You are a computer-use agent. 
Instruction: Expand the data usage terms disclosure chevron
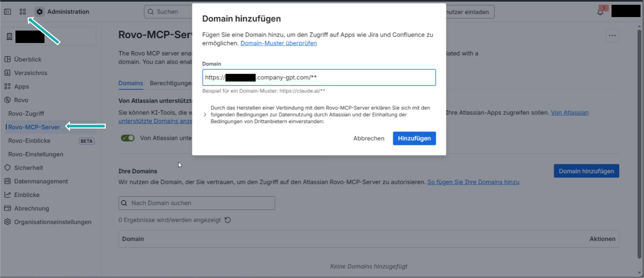(205, 115)
